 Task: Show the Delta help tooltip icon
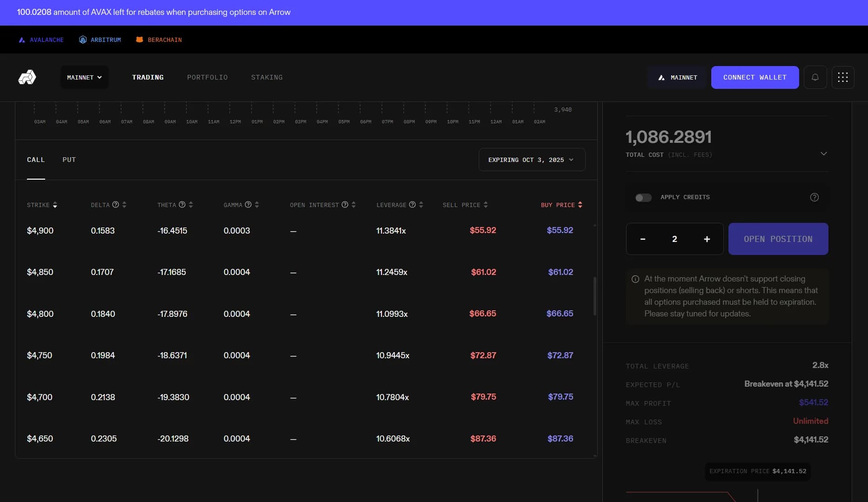pyautogui.click(x=116, y=205)
